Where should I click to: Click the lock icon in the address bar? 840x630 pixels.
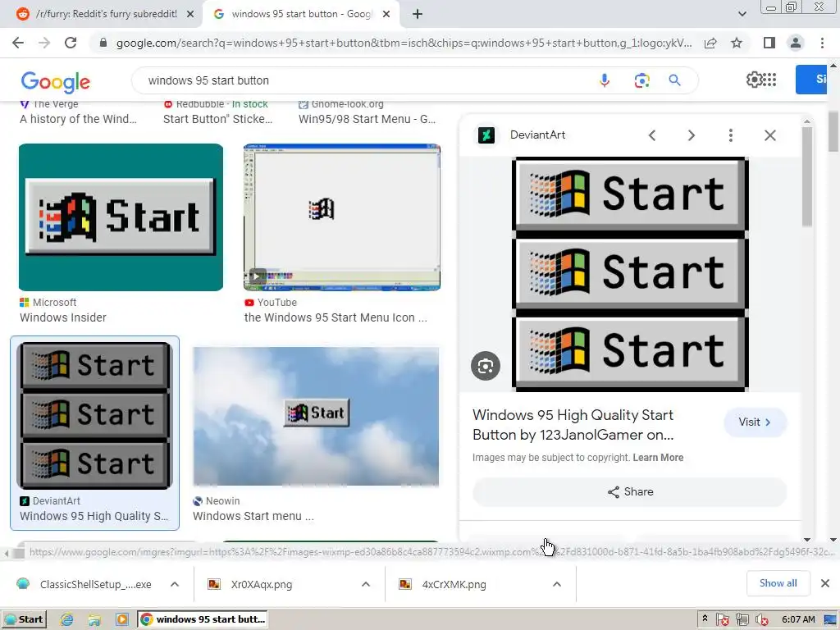click(x=103, y=43)
